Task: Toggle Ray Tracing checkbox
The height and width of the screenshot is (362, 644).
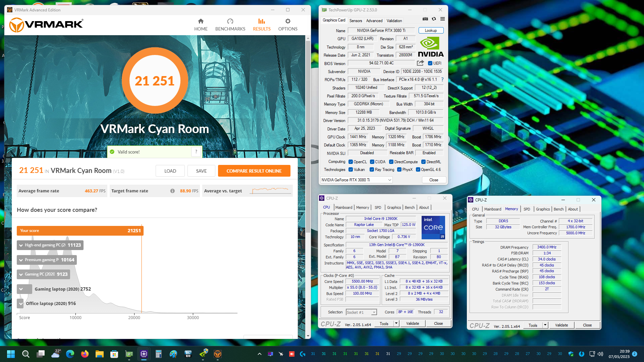Action: 372,170
